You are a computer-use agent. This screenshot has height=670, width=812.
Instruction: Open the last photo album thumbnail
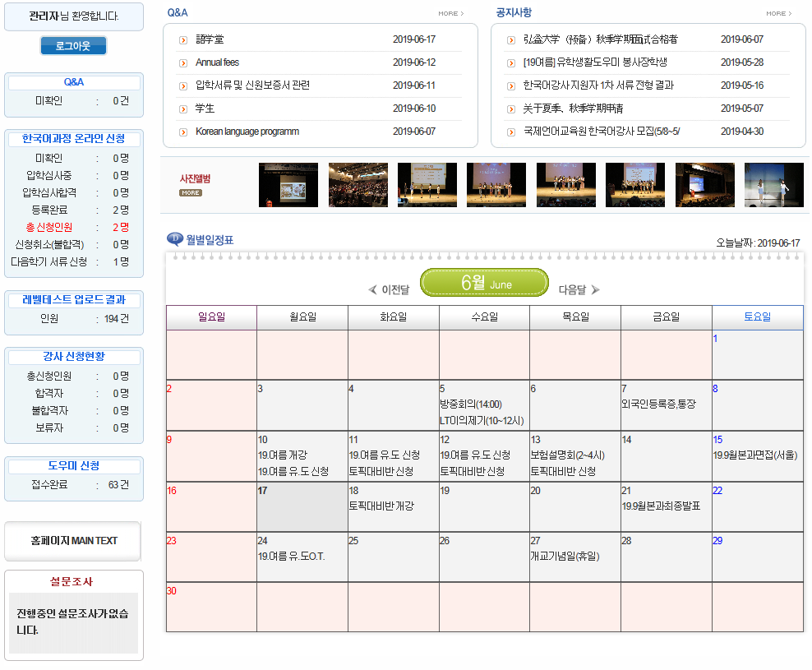(x=773, y=185)
